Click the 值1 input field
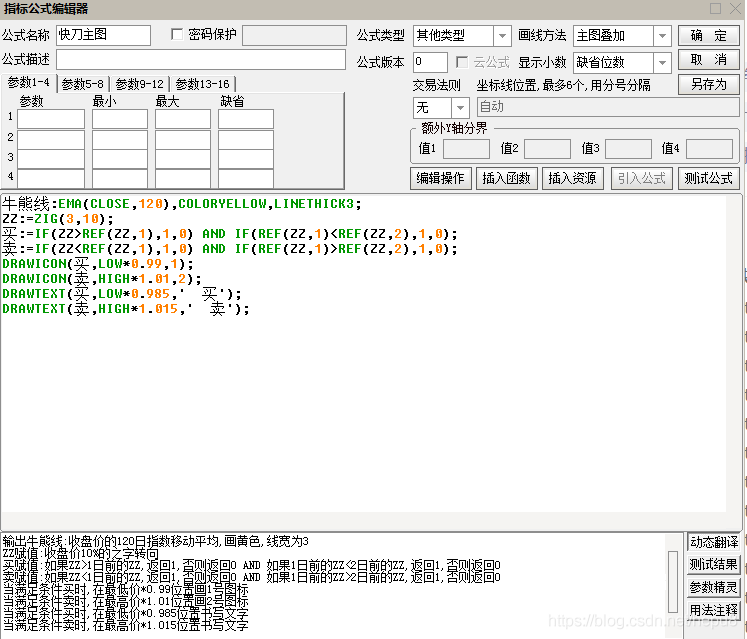 [466, 149]
